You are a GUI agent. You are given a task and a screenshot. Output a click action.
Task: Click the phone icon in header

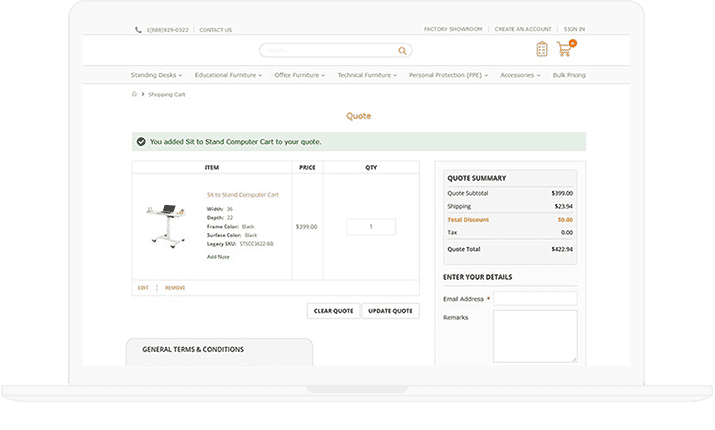tap(138, 30)
